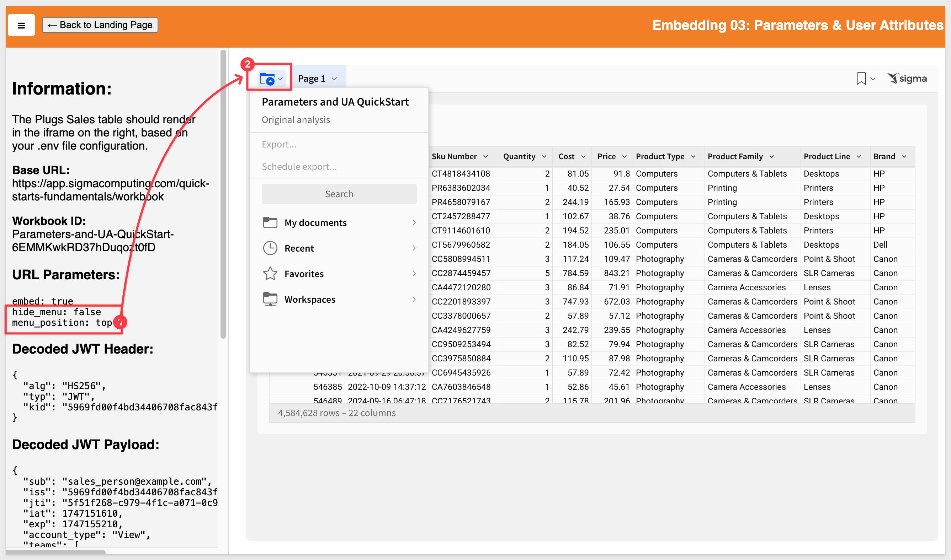Click menu_position: top parameter text

62,323
